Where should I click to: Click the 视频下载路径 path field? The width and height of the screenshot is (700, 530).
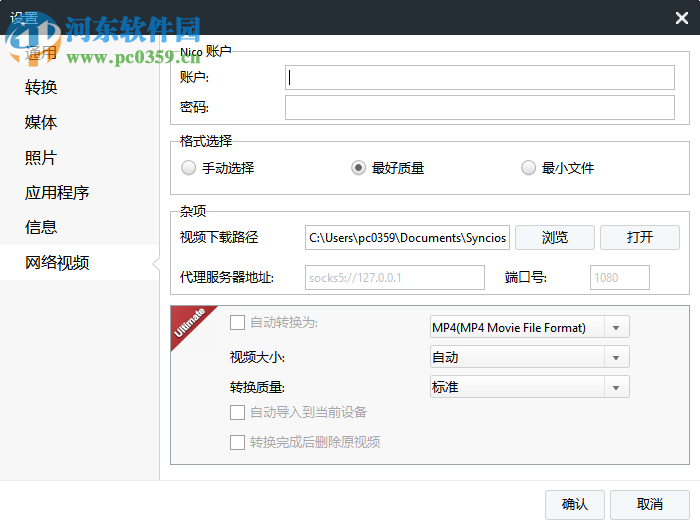[407, 238]
